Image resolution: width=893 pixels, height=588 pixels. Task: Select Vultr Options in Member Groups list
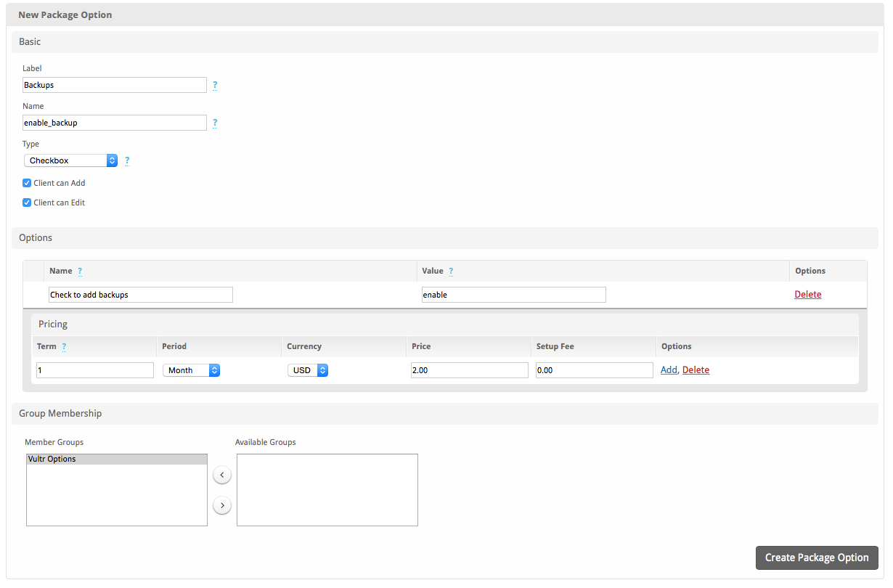(116, 459)
